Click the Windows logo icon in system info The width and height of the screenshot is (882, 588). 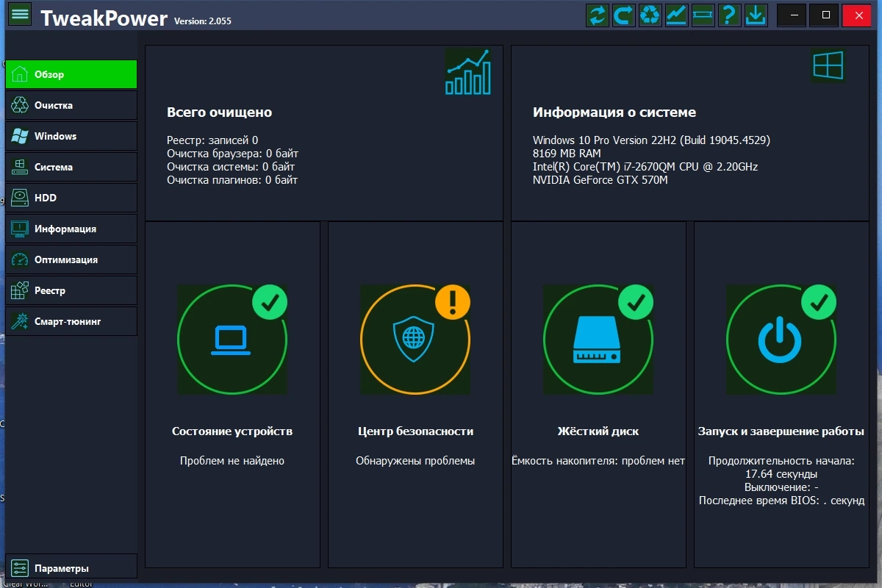click(x=828, y=66)
